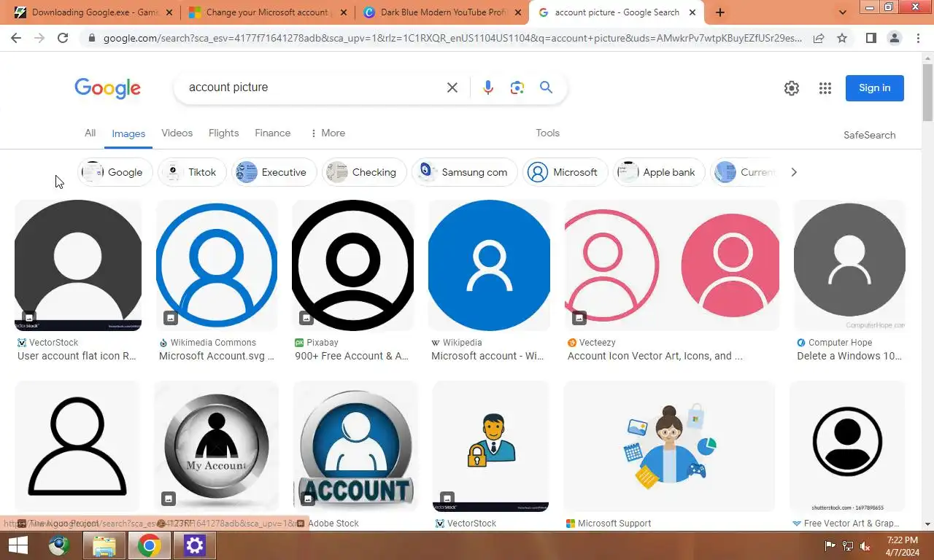Switch to the Change your Microsoft account tab
Viewport: 934px width, 560px height.
pos(267,12)
